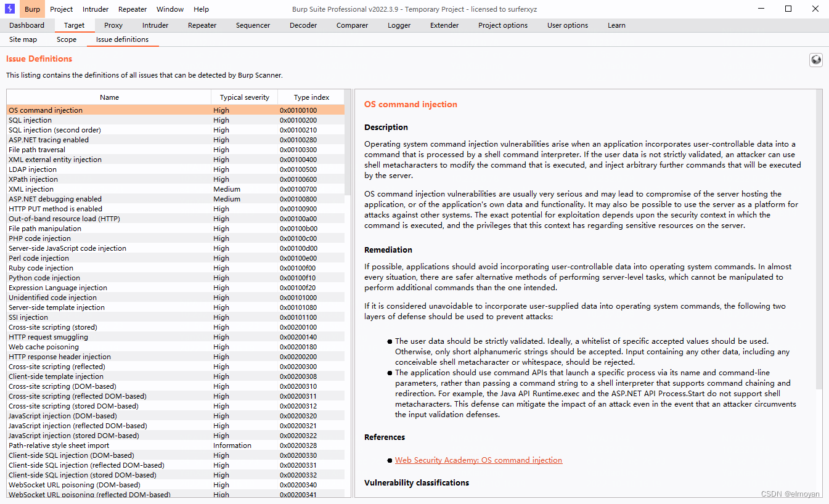Viewport: 829px width, 504px height.
Task: Switch to the Proxy tab
Action: [x=113, y=25]
